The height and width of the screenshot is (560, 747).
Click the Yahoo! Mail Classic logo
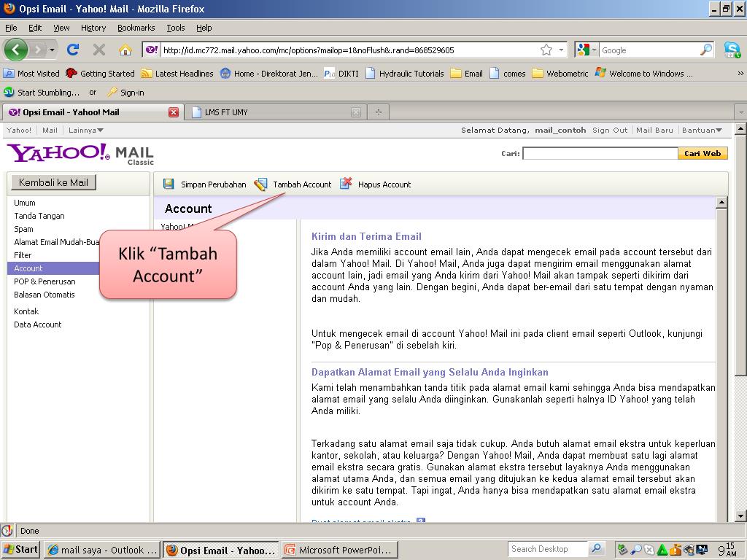tap(80, 155)
